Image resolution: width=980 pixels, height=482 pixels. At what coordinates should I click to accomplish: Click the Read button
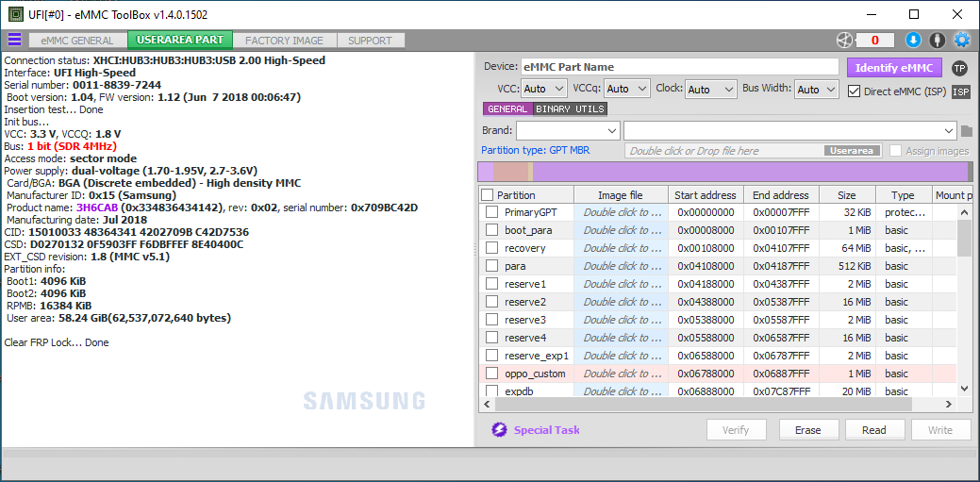[873, 430]
